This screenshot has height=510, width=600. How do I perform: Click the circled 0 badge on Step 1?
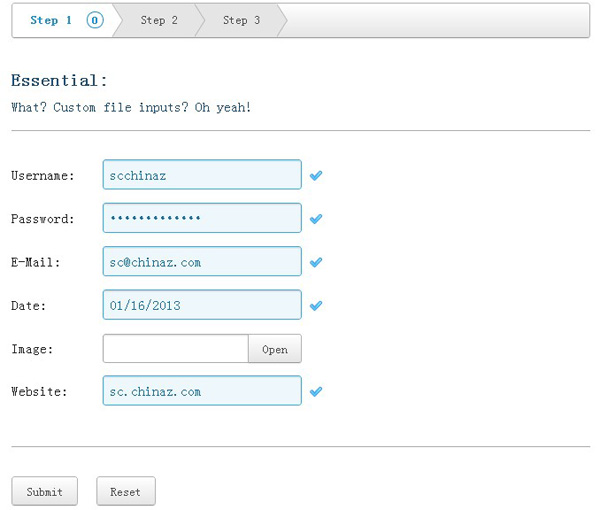pos(95,20)
